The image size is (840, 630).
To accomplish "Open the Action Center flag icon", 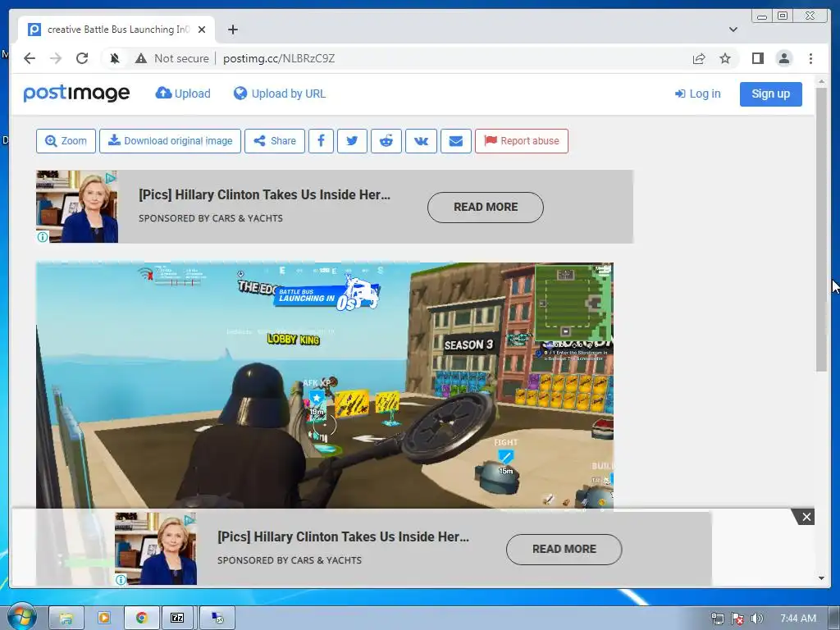I will pos(737,619).
